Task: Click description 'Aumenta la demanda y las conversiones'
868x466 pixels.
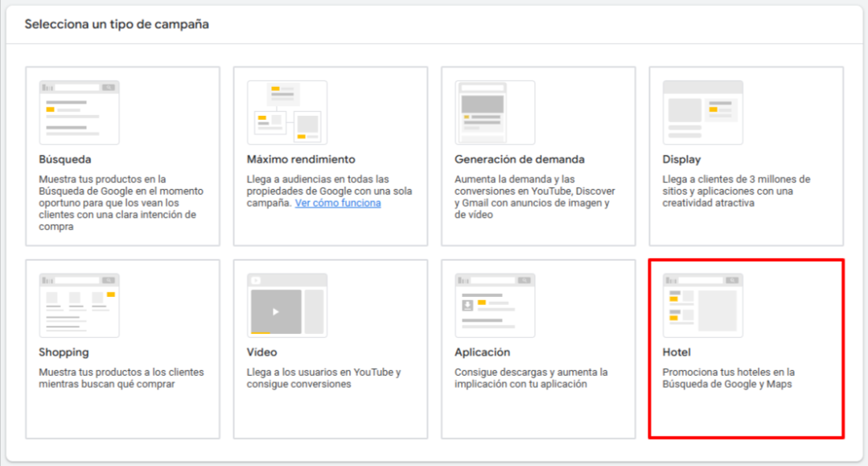Action: (535, 196)
